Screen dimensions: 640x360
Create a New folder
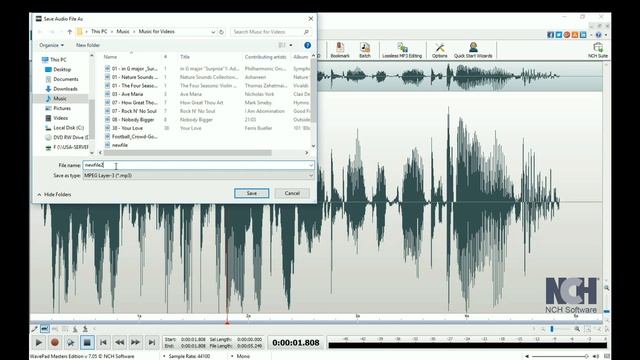[88, 45]
